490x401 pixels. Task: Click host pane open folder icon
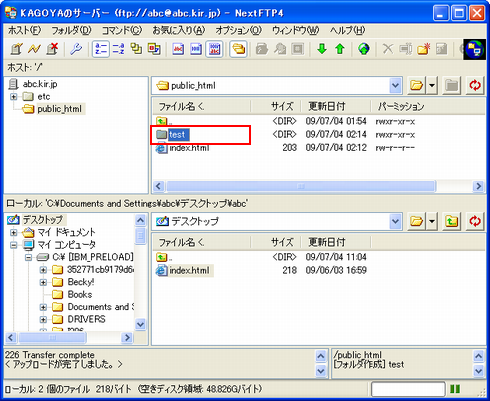tap(417, 86)
